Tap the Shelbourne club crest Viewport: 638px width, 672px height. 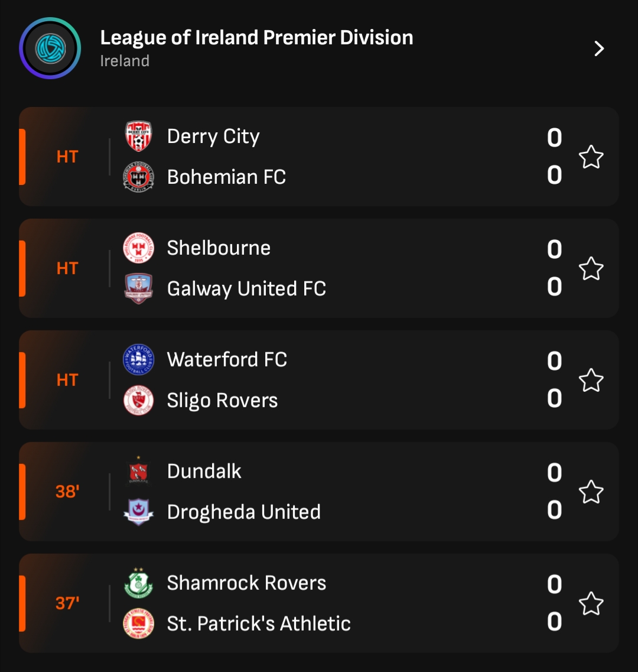click(138, 248)
